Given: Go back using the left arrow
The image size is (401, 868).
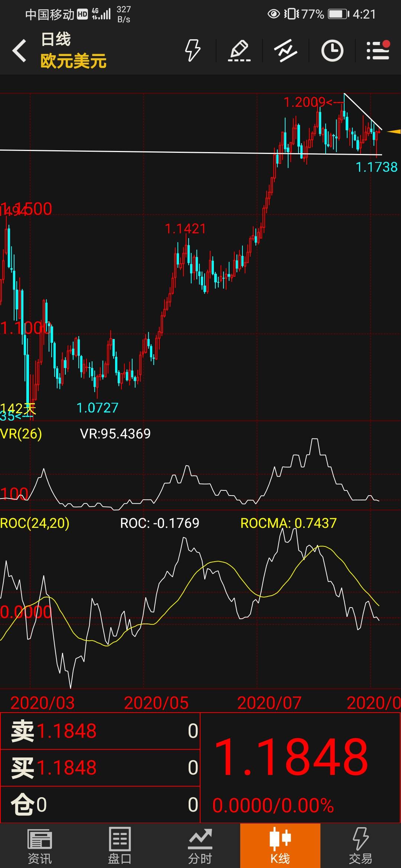Looking at the screenshot, I should pyautogui.click(x=19, y=50).
